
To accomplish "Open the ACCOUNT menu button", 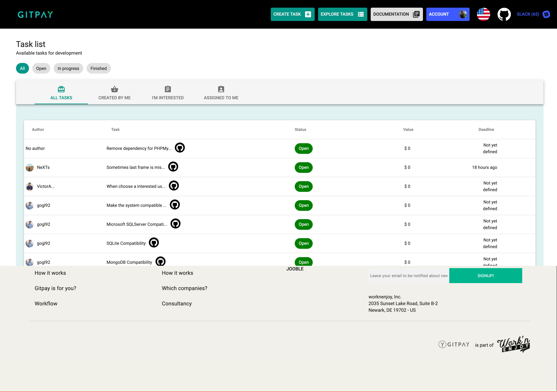I will click(448, 14).
